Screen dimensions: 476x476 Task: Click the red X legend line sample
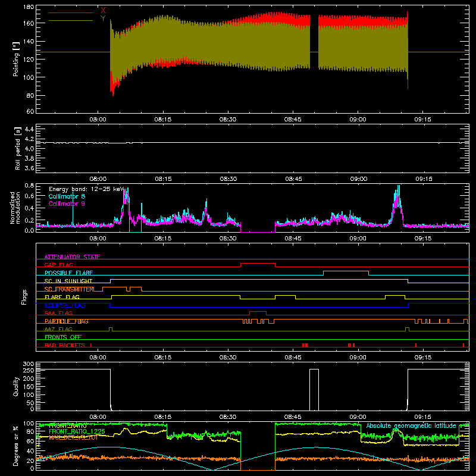tap(71, 12)
